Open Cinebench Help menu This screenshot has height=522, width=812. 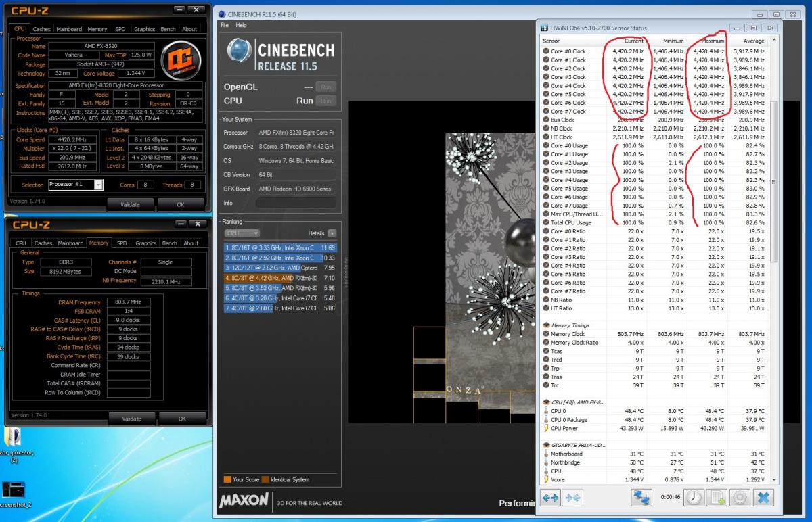tap(241, 25)
